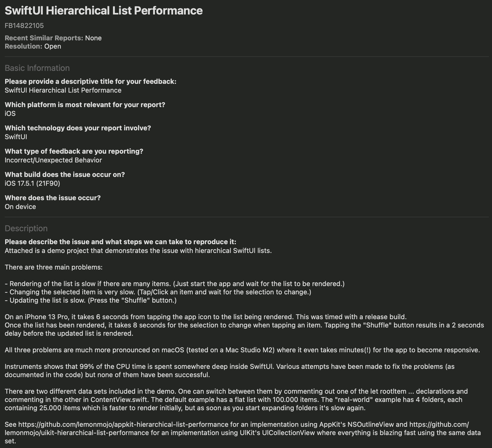Click the line mentioning the "Shuffle" button
Image resolution: width=492 pixels, height=448 pixels.
tap(91, 300)
